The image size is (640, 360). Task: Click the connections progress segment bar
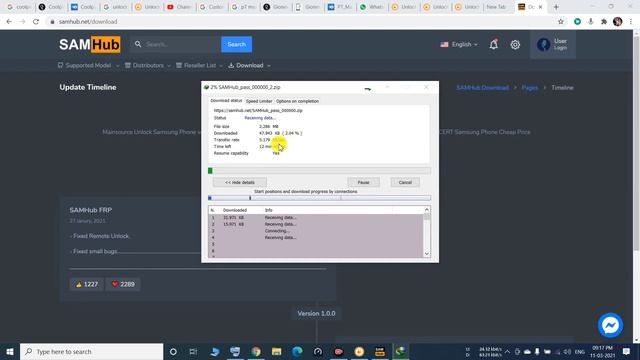click(319, 198)
